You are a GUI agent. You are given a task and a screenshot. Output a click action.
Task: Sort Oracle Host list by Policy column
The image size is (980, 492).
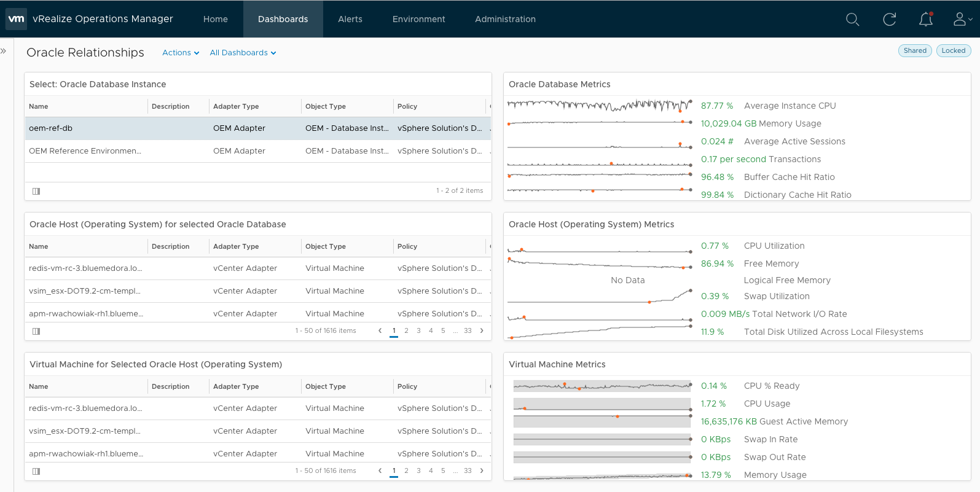coord(407,246)
